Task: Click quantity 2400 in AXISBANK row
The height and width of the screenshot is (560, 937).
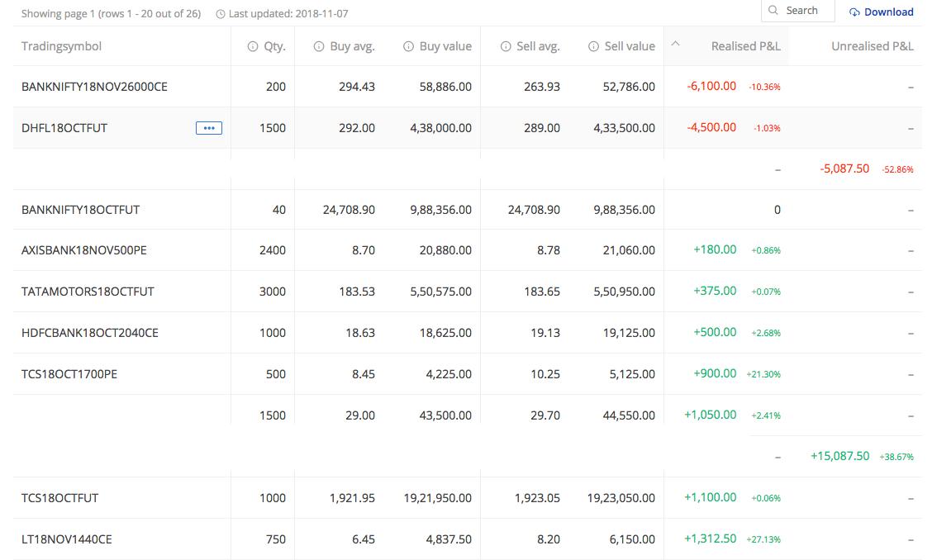Action: click(273, 250)
